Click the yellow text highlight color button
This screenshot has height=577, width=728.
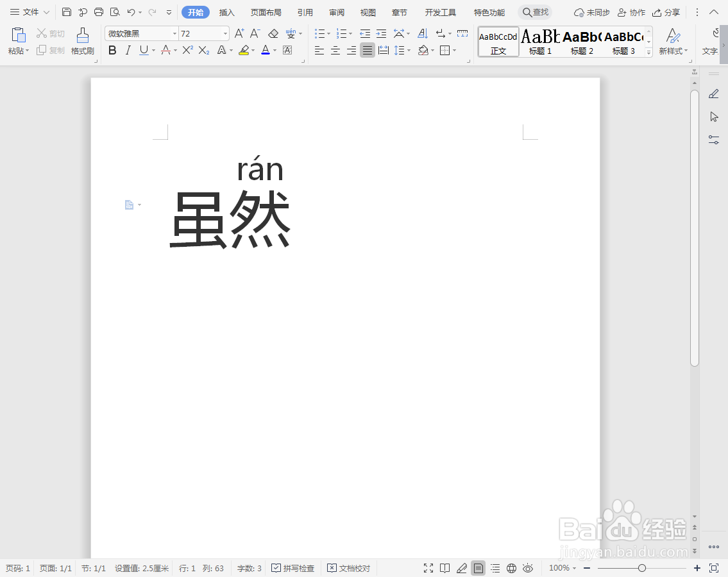(244, 50)
